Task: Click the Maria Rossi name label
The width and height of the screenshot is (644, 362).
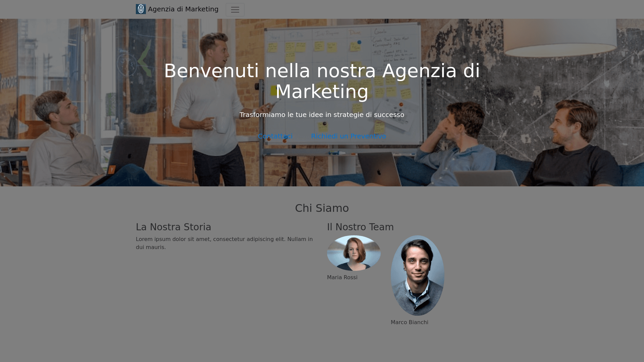Action: point(342,278)
